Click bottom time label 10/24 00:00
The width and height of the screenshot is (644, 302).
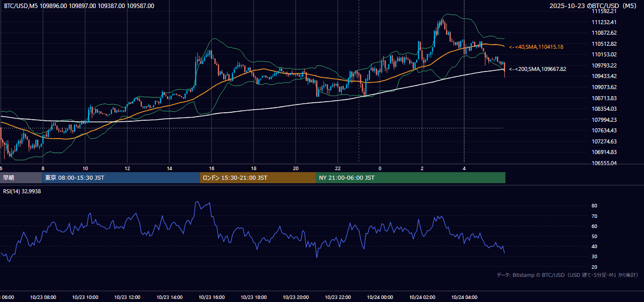click(380, 297)
